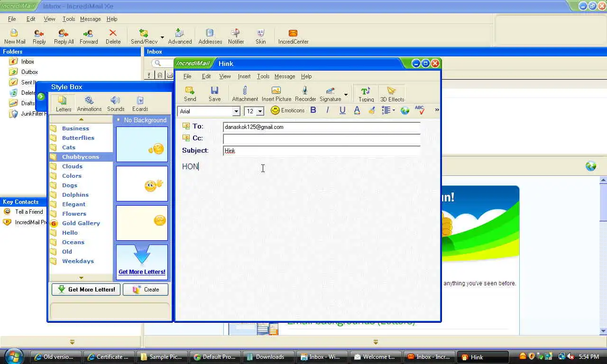Select the Cats letter category
The height and width of the screenshot is (364, 607).
click(69, 147)
